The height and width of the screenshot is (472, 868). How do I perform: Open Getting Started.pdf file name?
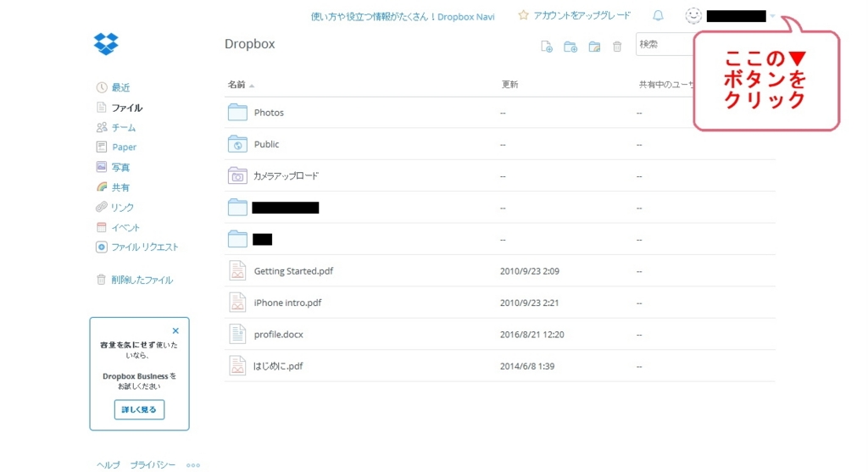(293, 270)
